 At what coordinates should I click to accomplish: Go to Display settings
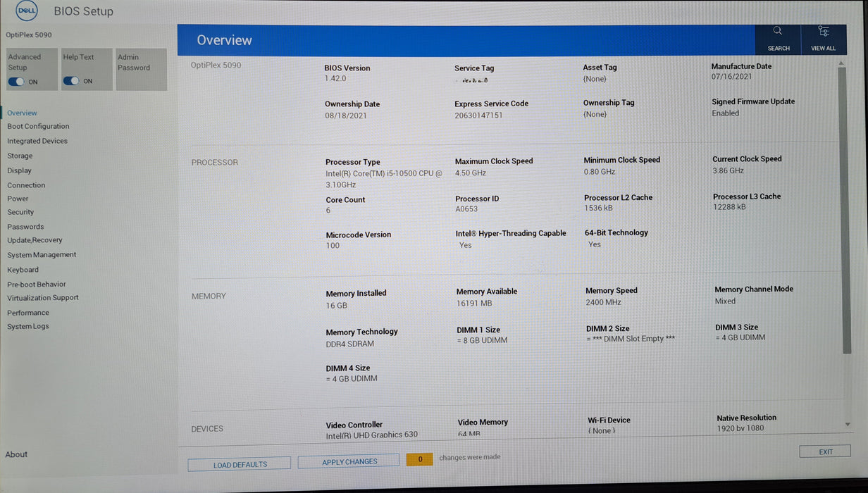(x=19, y=170)
